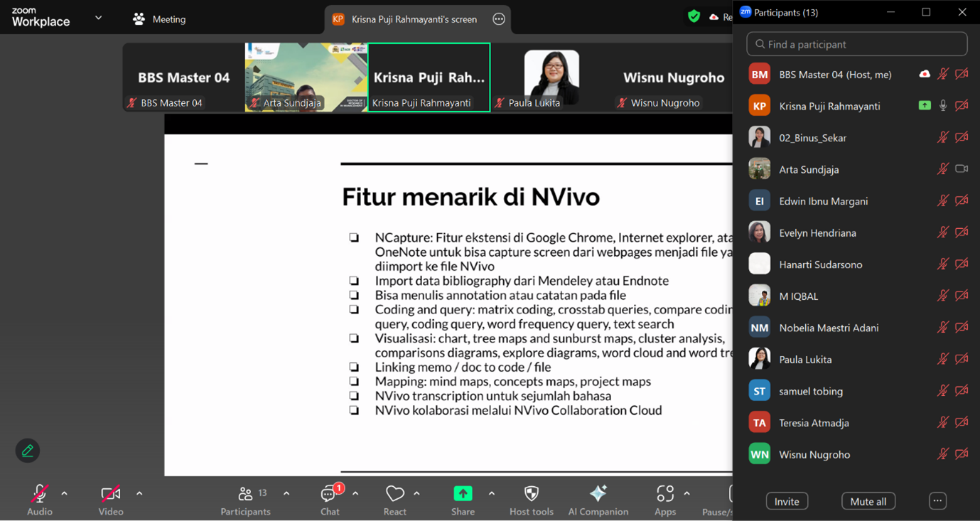Click the Mute all button

(x=868, y=501)
